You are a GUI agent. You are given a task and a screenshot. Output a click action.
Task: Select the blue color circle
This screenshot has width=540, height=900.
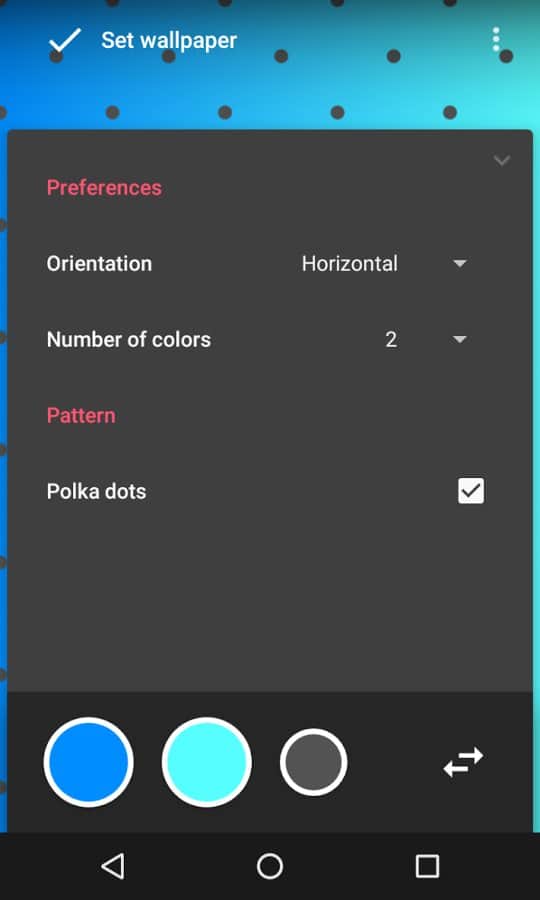tap(88, 762)
